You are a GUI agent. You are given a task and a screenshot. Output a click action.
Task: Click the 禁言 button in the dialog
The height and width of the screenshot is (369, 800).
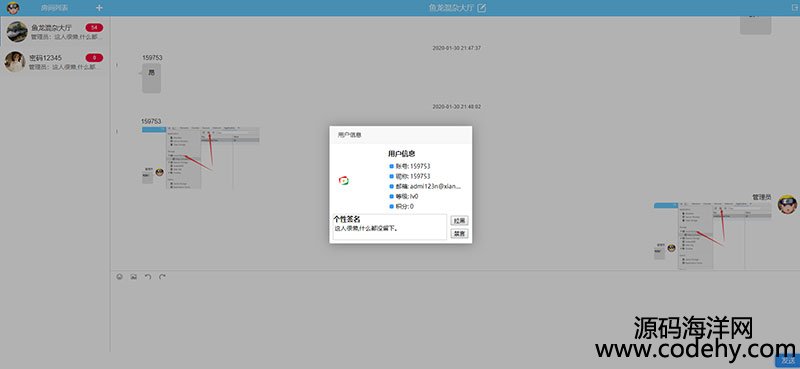pos(459,234)
